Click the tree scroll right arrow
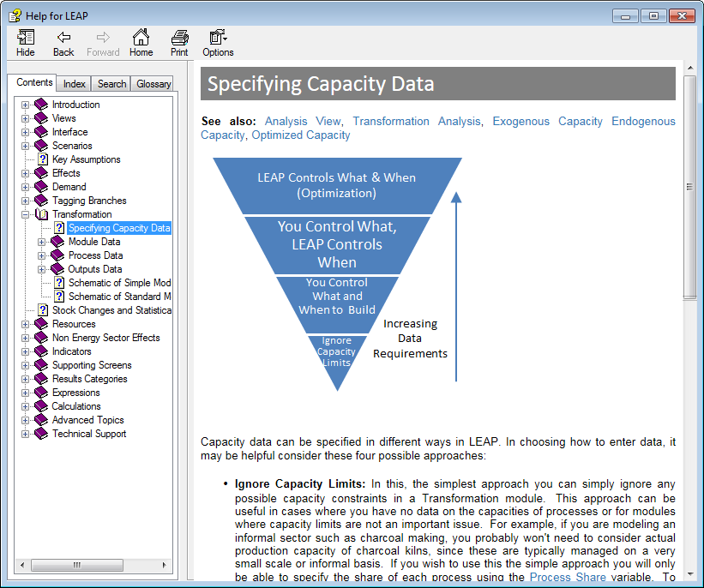Viewport: 704px width, 588px height. click(165, 565)
